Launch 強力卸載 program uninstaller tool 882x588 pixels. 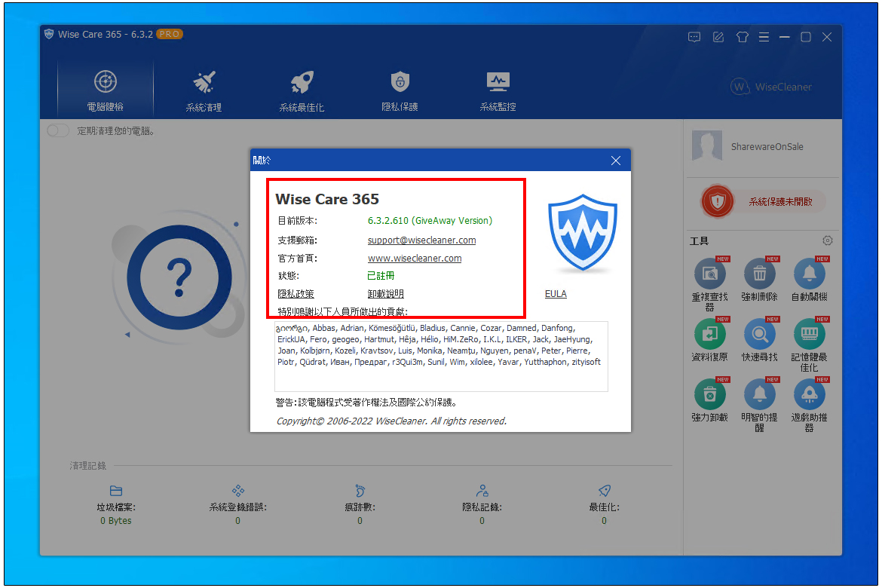click(710, 400)
